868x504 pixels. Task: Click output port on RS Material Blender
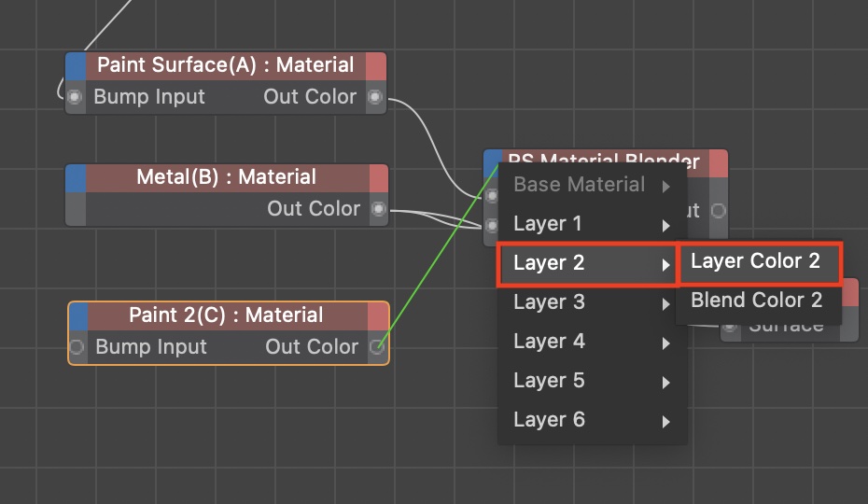click(718, 211)
